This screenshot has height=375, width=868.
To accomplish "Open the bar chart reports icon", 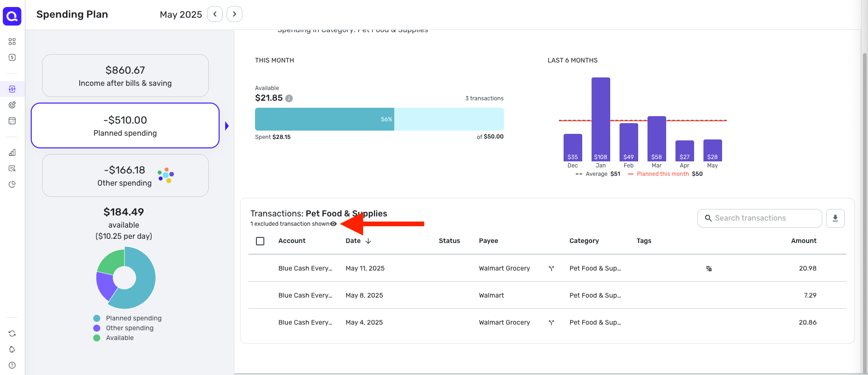I will (12, 153).
